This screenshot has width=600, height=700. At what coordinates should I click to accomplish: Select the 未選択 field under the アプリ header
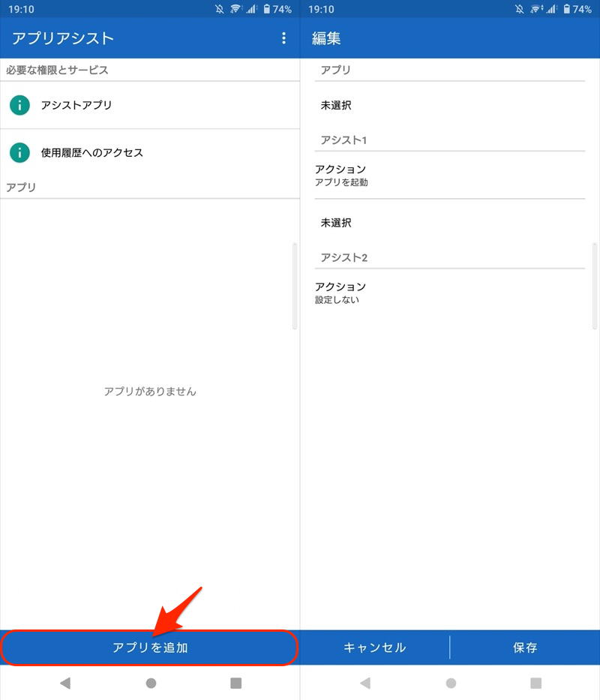tap(336, 106)
